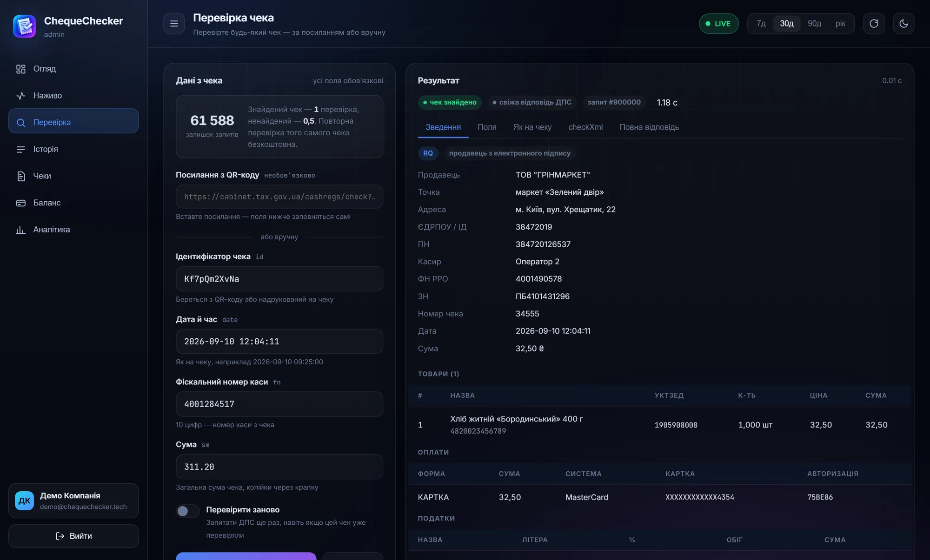Click seller name ТОВ "ГРІНМАРКЕТ"
This screenshot has height=560, width=930.
pos(552,175)
